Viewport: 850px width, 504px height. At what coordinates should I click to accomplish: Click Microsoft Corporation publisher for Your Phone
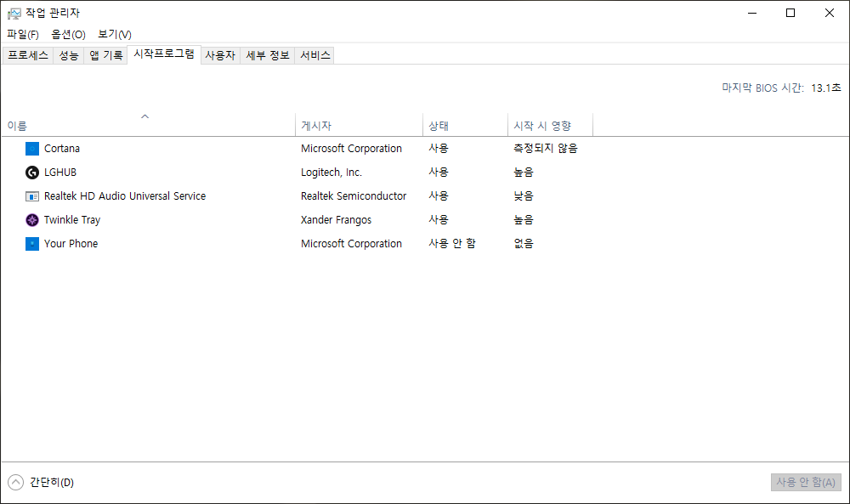351,244
